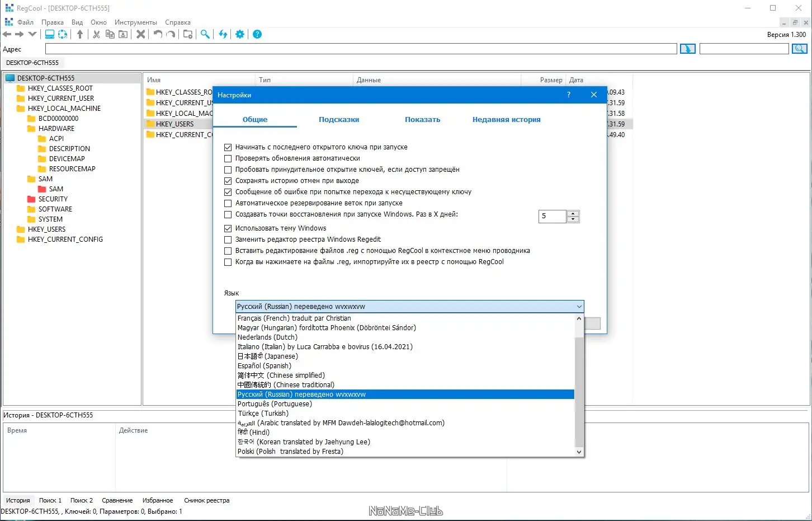Toggle 'Сохранять историю отмен при выходе' checkbox
Image resolution: width=812 pixels, height=521 pixels.
[x=228, y=181]
